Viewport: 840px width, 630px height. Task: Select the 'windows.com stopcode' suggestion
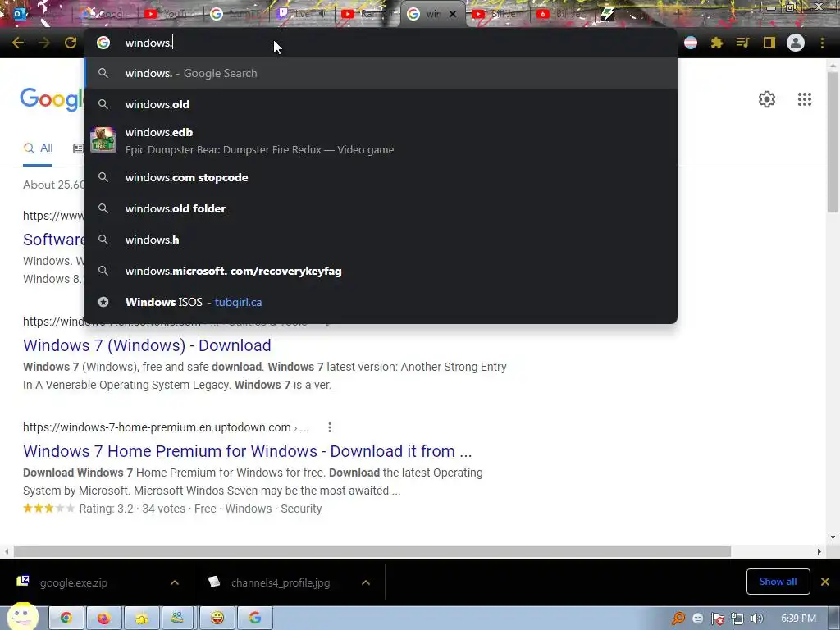381,177
